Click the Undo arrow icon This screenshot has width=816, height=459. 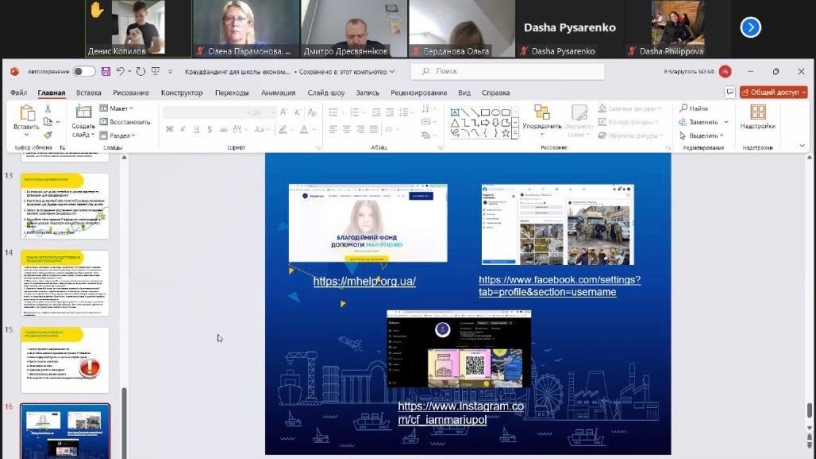120,71
